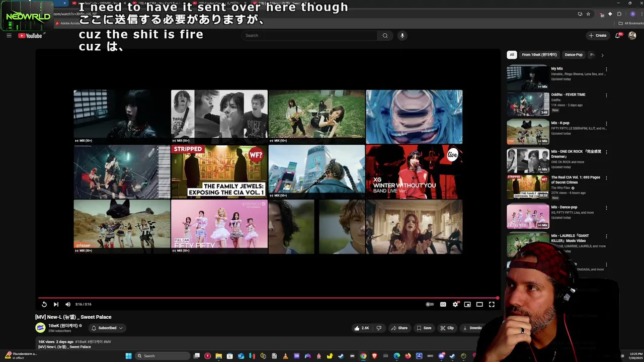Open options menu for Mix - Dance-pop
The width and height of the screenshot is (644, 362).
(606, 208)
